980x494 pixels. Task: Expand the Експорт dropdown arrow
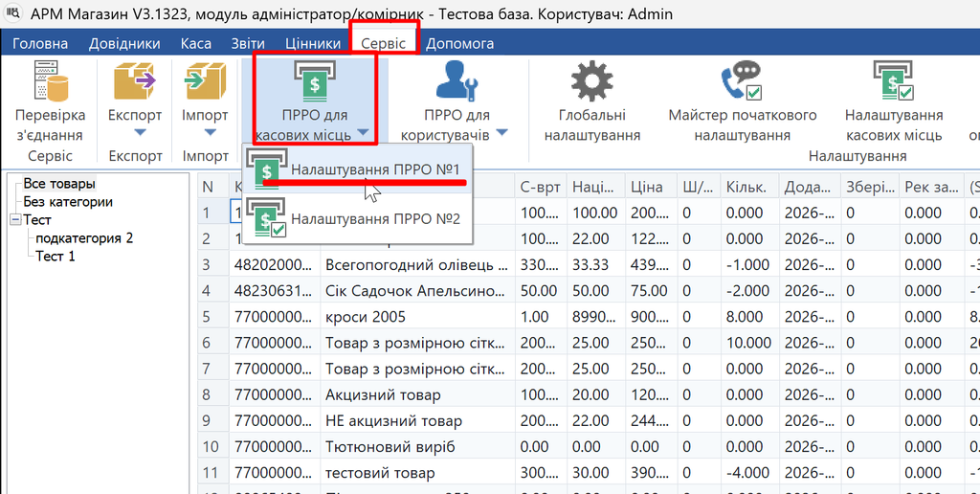click(140, 132)
